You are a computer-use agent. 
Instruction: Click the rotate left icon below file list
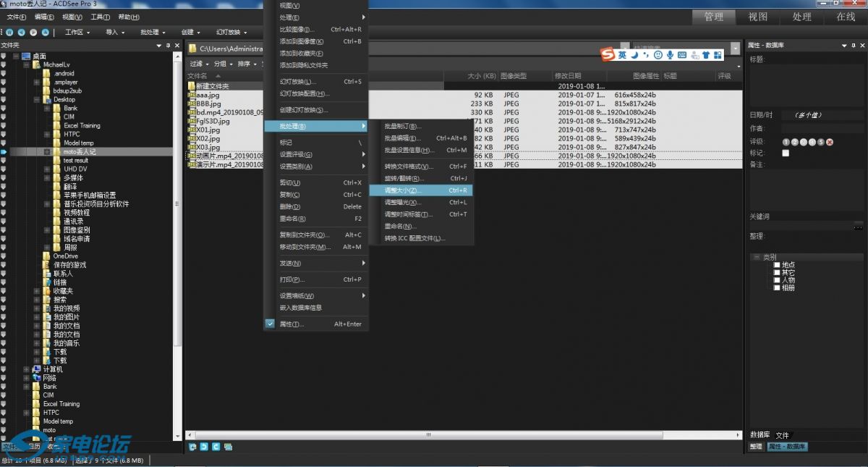tap(204, 447)
